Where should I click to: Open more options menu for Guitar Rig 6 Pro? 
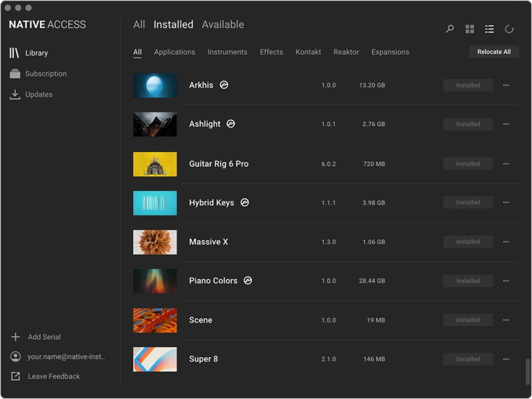pos(506,164)
